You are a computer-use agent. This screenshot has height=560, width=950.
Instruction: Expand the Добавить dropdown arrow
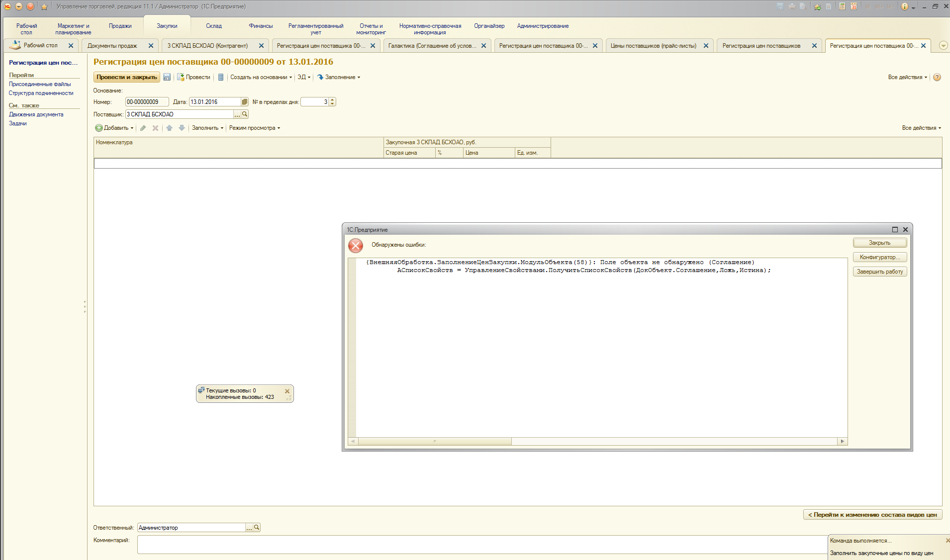coord(132,128)
